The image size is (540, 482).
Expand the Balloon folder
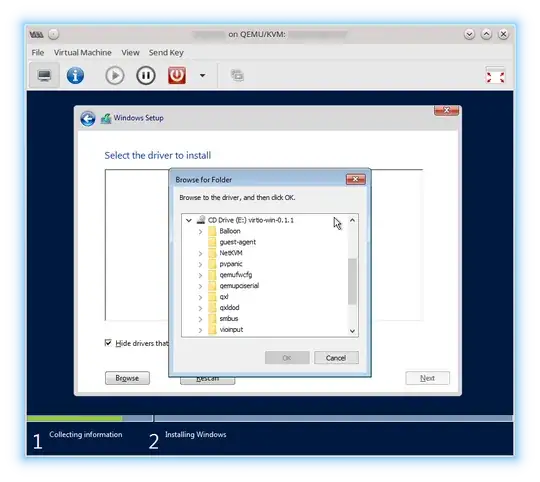(200, 232)
